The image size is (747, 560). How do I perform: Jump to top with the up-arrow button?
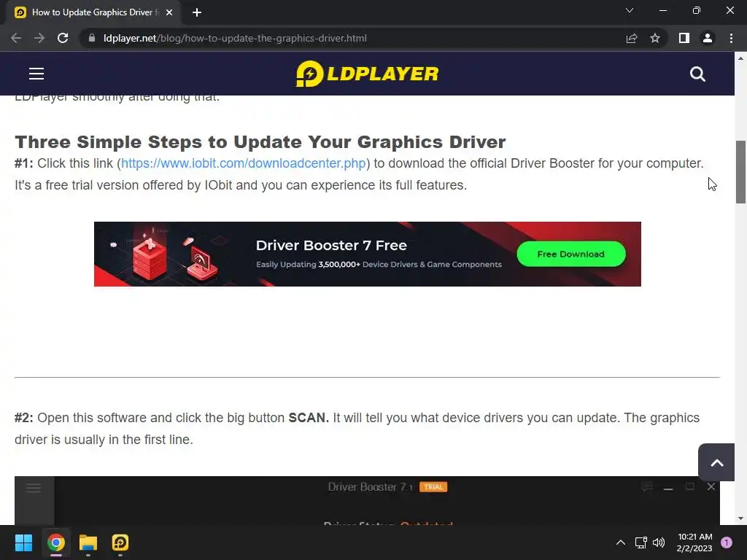coord(717,462)
